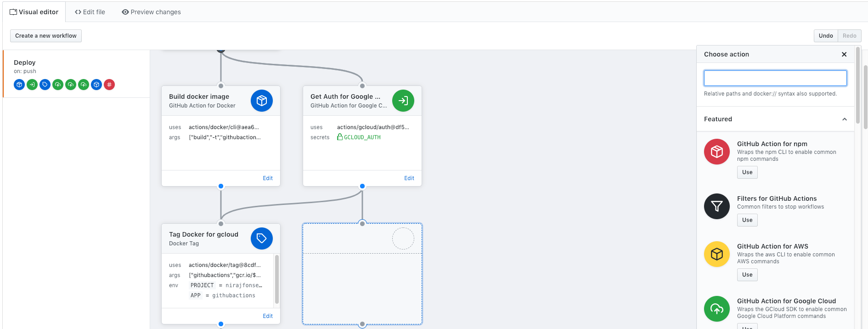Click blue connector dot below Get Auth card
The height and width of the screenshot is (329, 868).
coord(362,186)
